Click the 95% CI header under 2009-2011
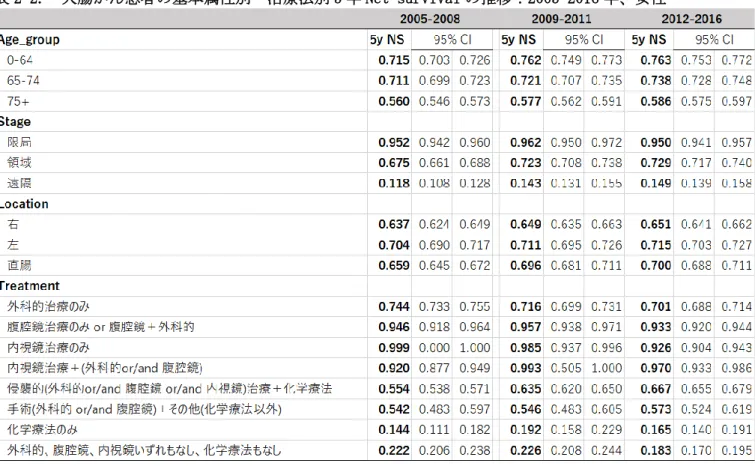Screen dimensions: 755x466 [x=584, y=39]
